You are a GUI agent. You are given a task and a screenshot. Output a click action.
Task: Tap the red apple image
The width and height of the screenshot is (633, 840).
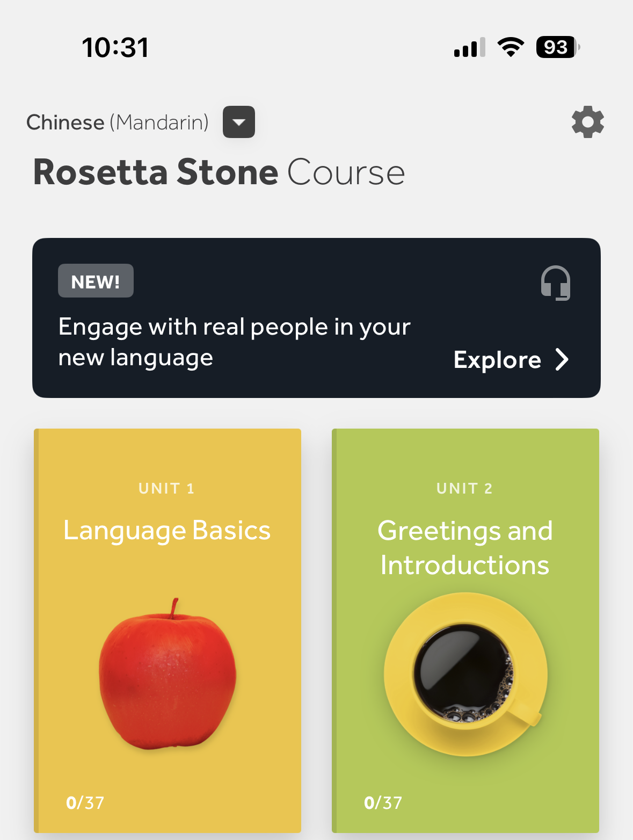(168, 675)
